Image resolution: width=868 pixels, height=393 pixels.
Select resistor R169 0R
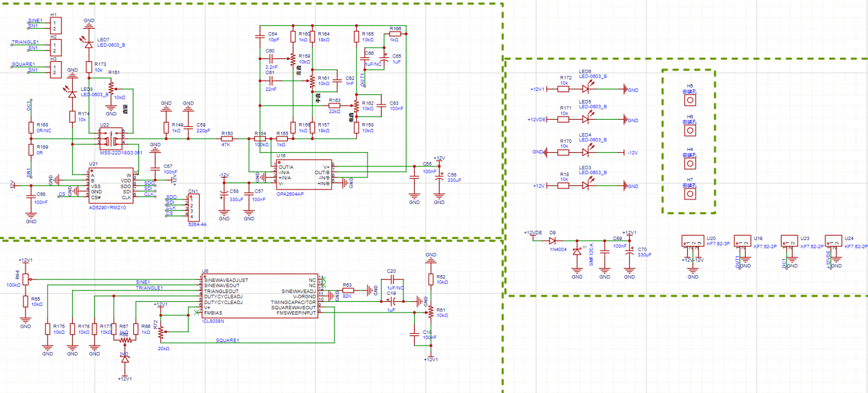(31, 150)
